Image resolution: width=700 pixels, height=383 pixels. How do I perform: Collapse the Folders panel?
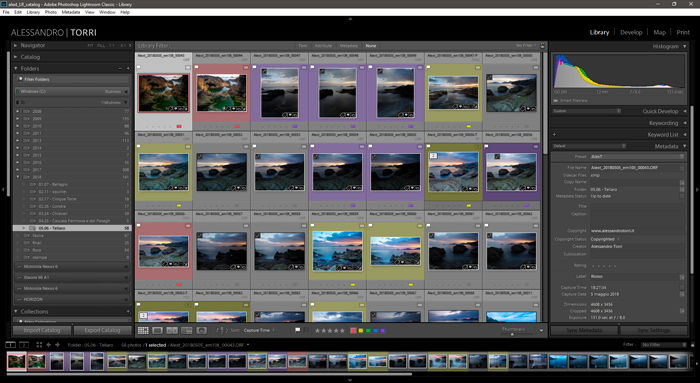point(16,69)
